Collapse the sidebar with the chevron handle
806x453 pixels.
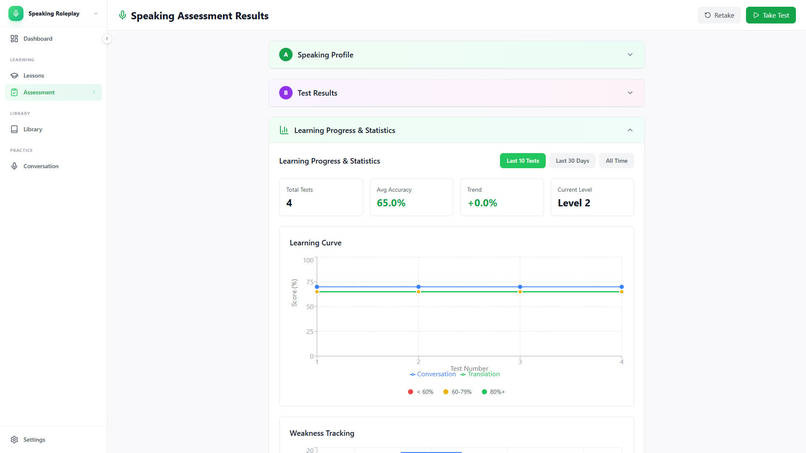[x=107, y=39]
